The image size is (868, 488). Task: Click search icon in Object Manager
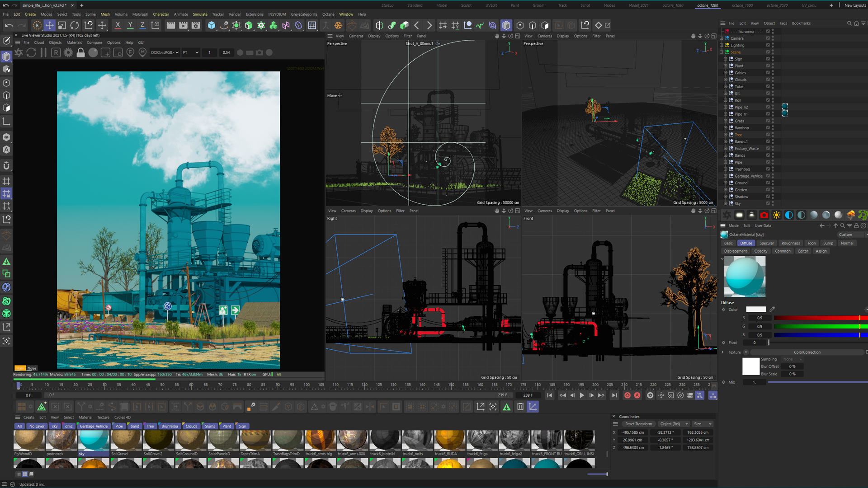point(849,23)
